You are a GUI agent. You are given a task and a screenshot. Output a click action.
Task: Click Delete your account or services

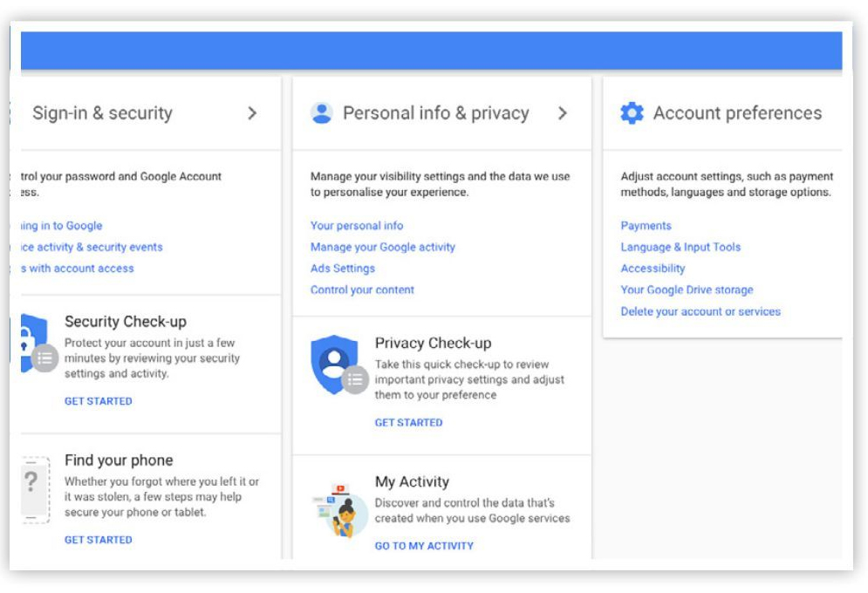pyautogui.click(x=701, y=311)
